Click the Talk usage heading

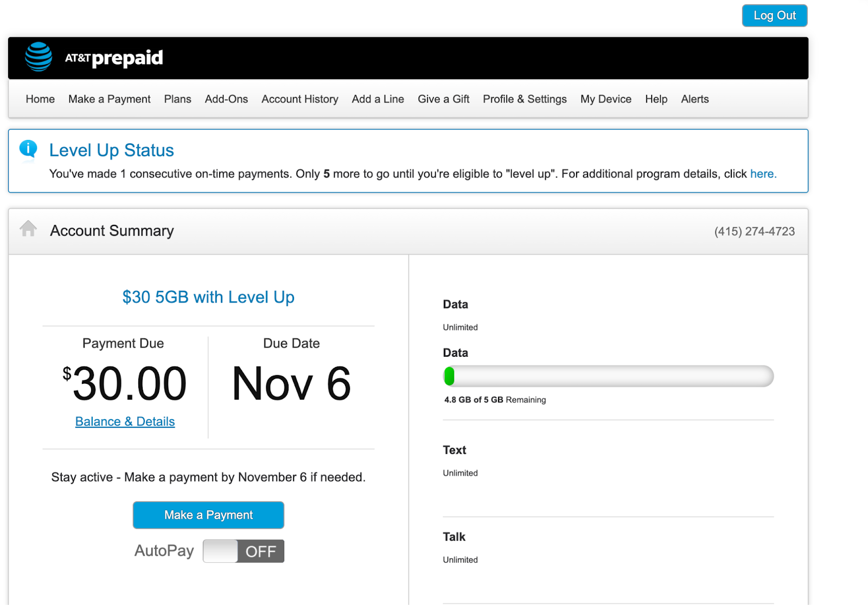point(454,537)
